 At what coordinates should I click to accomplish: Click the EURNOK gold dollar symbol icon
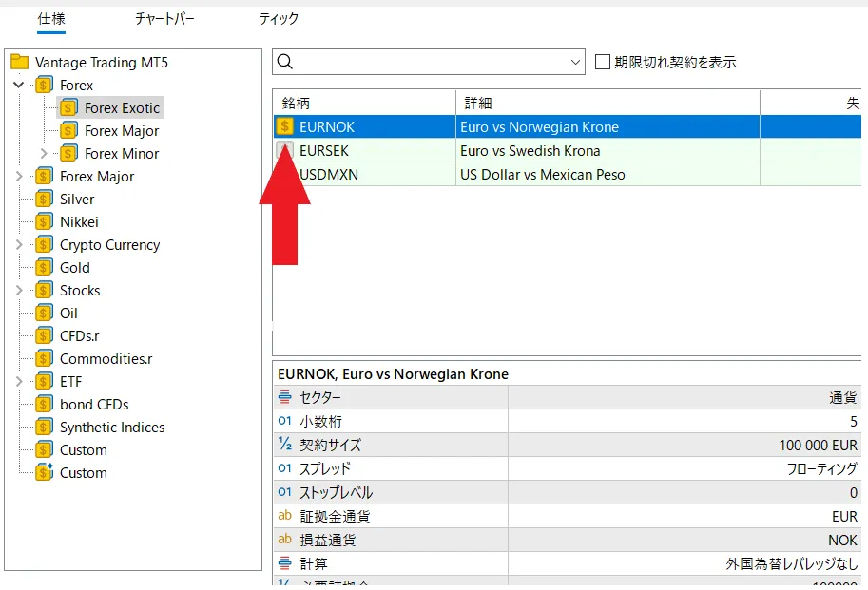click(284, 126)
